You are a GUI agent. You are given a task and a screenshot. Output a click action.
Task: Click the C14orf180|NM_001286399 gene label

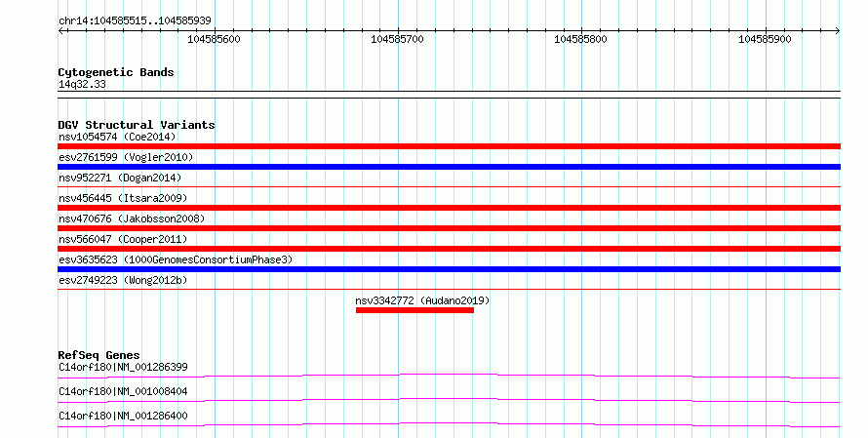click(123, 367)
